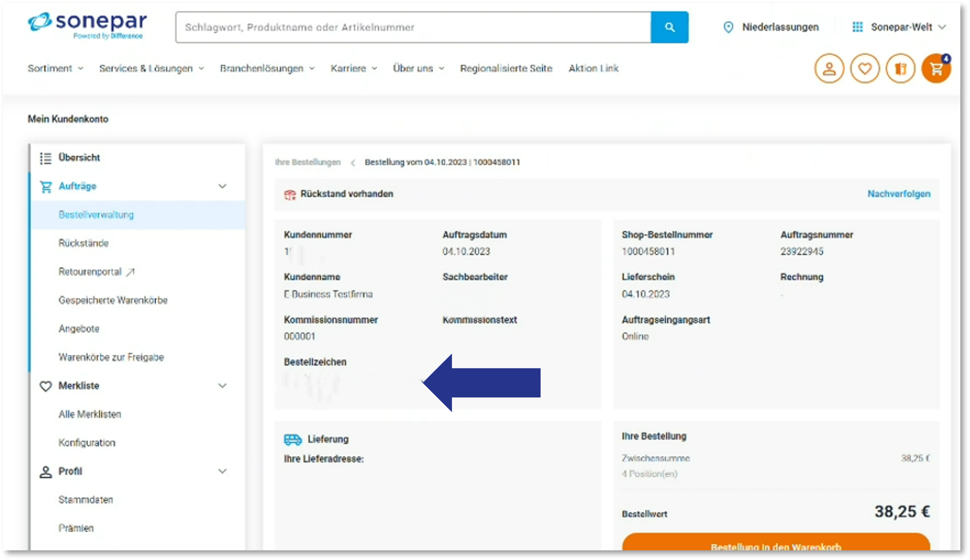Open the Retourenportal link
The height and width of the screenshot is (560, 970).
(x=90, y=272)
